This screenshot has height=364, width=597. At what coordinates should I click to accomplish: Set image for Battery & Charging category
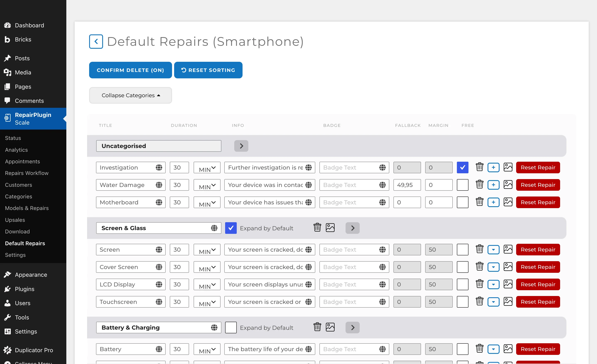tap(330, 327)
